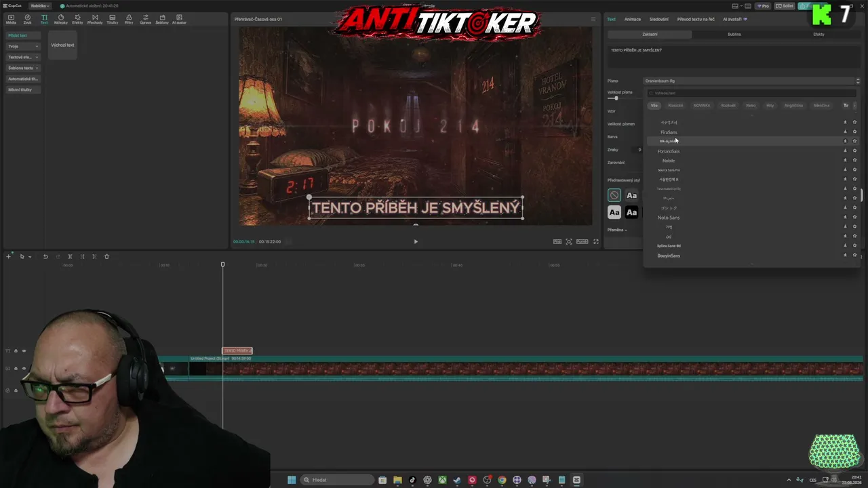Open the AI avatar panel
This screenshot has width=868, height=488.
179,19
